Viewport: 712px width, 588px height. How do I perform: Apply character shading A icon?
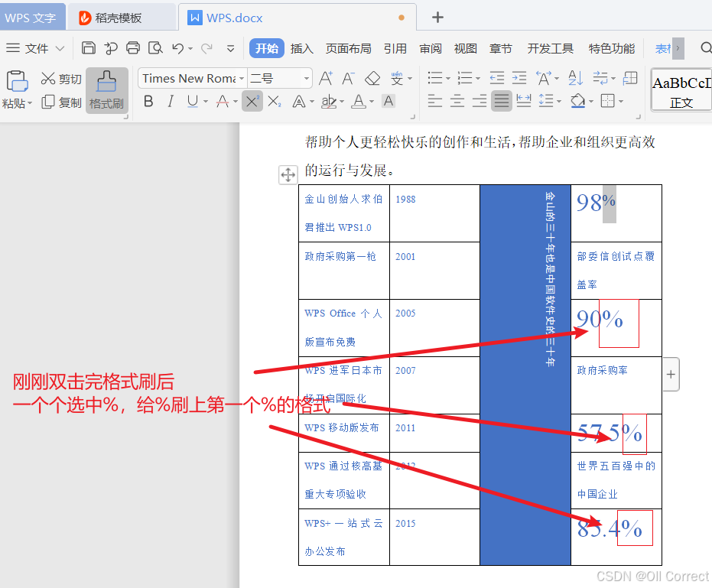click(x=389, y=101)
